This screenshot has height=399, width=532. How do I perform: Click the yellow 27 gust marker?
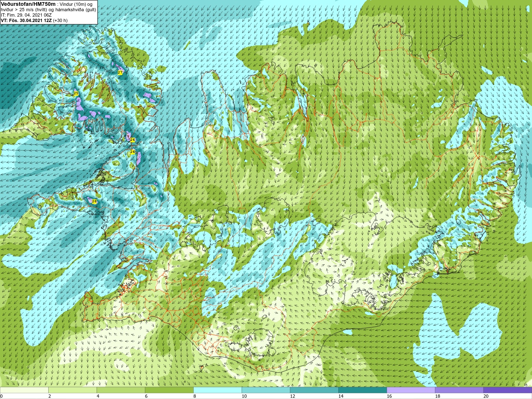(120, 72)
